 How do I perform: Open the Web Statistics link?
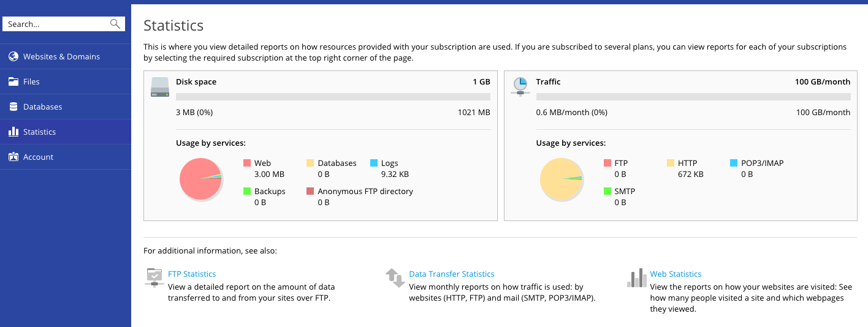[676, 274]
